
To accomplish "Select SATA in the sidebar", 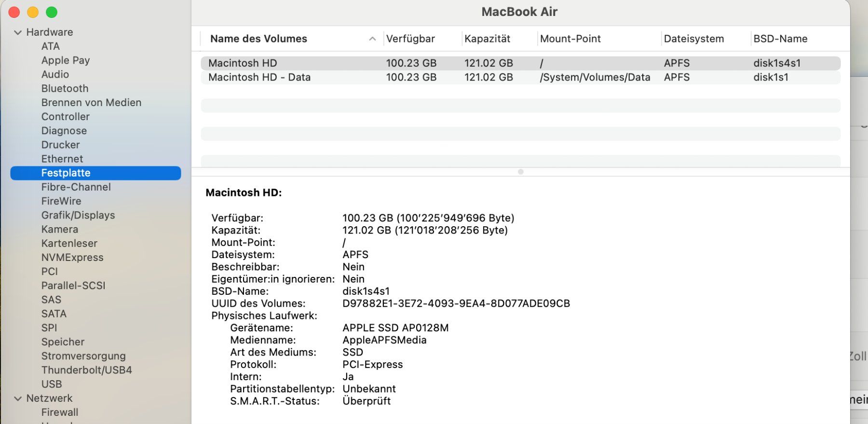I will point(54,314).
